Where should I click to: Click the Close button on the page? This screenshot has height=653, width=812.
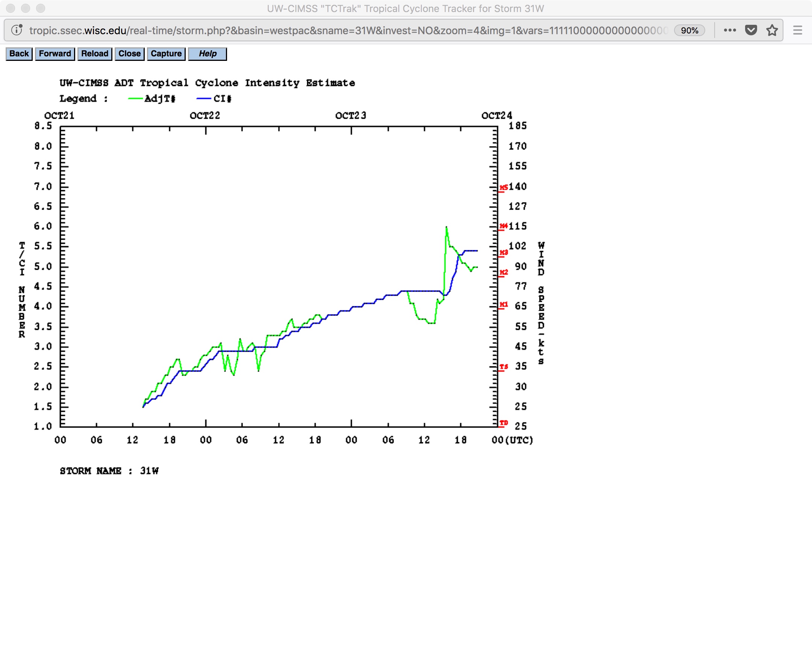[130, 53]
